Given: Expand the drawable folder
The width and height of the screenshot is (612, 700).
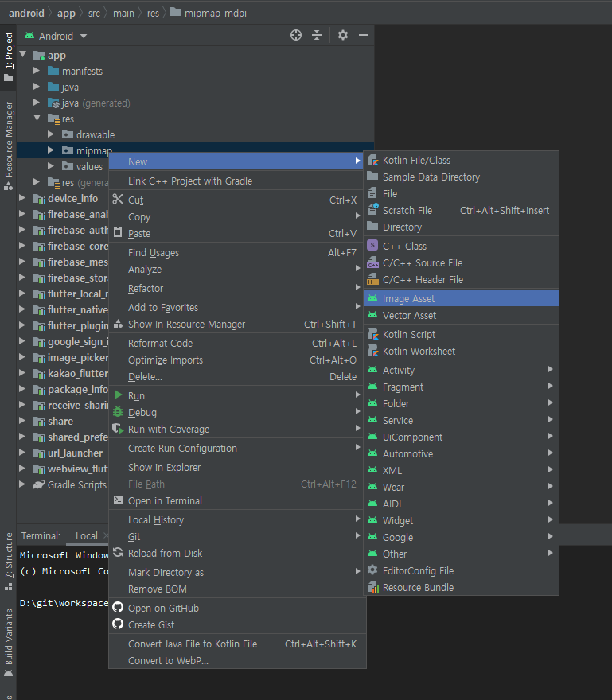Looking at the screenshot, I should click(51, 134).
